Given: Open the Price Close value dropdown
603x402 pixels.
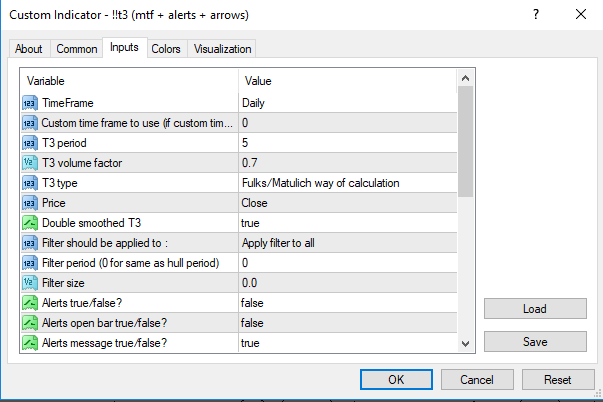Looking at the screenshot, I should pos(347,203).
